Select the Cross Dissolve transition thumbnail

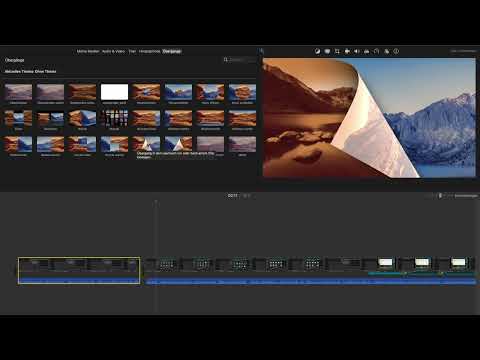tap(18, 92)
